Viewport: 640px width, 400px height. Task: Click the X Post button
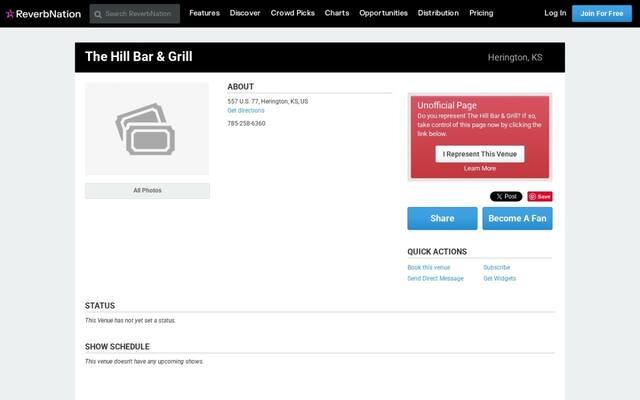coord(506,197)
